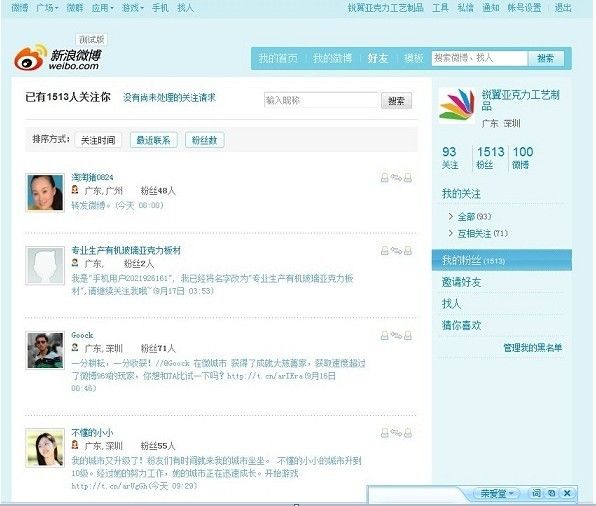The image size is (596, 506).
Task: Click the 100 微博 count
Action: click(x=523, y=158)
